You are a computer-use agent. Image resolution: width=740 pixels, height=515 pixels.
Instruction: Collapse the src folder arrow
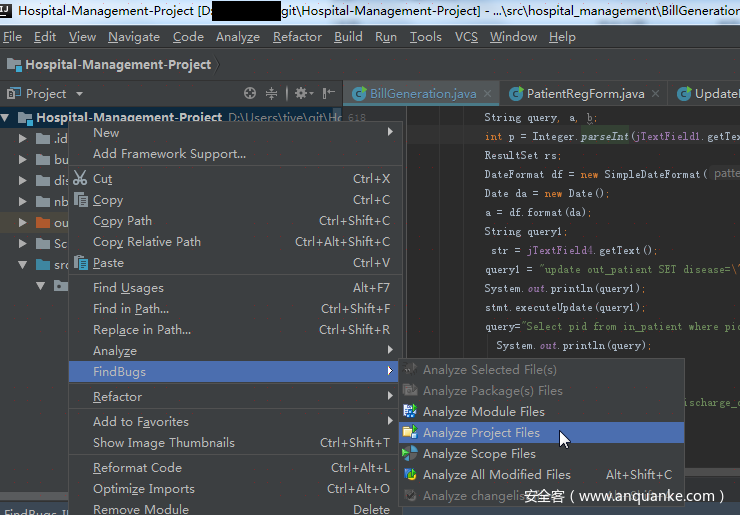(x=23, y=264)
